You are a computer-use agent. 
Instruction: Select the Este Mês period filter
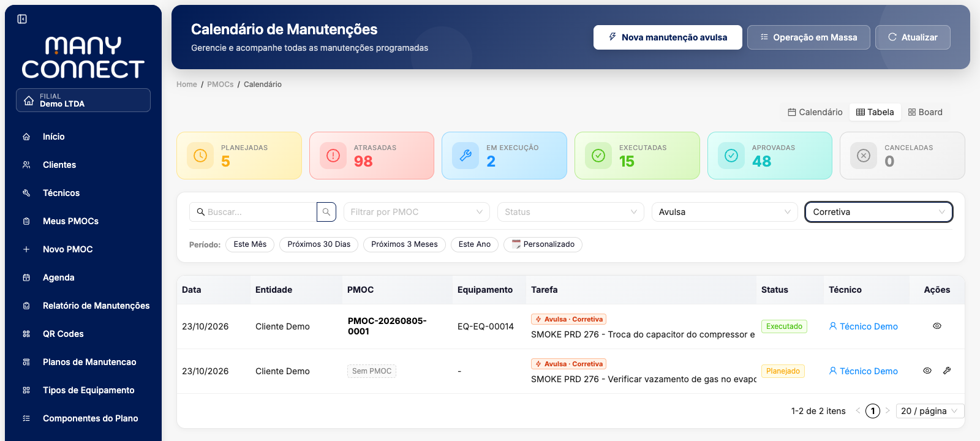[x=250, y=244]
